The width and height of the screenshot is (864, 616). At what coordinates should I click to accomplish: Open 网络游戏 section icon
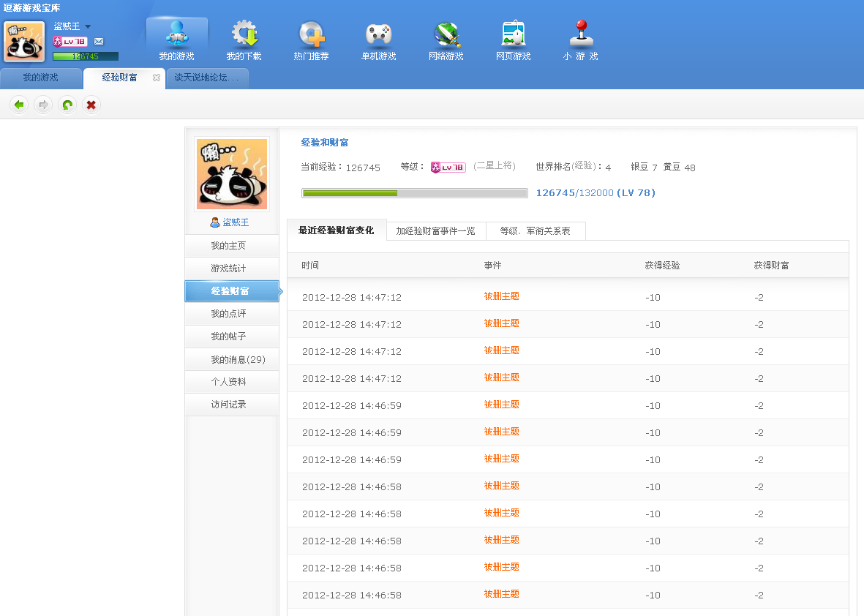[446, 41]
